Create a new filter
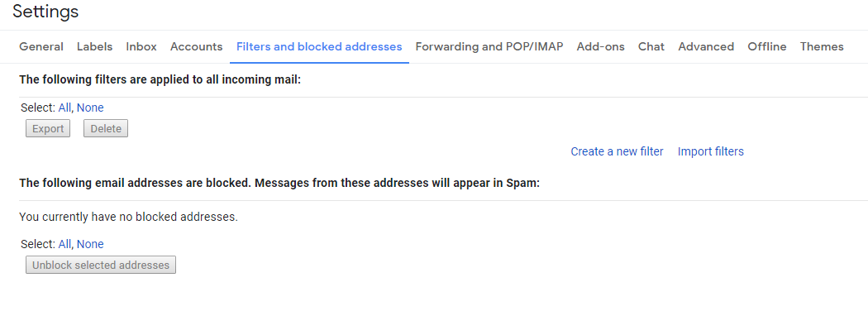 click(617, 151)
